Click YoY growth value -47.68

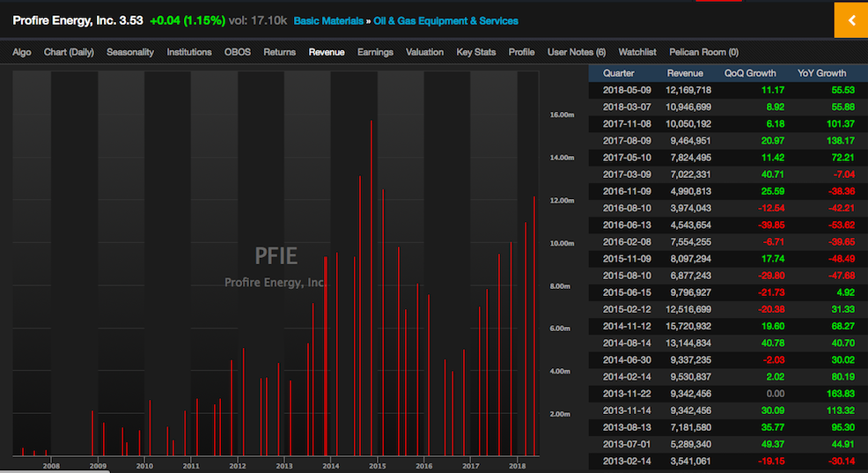pos(841,276)
